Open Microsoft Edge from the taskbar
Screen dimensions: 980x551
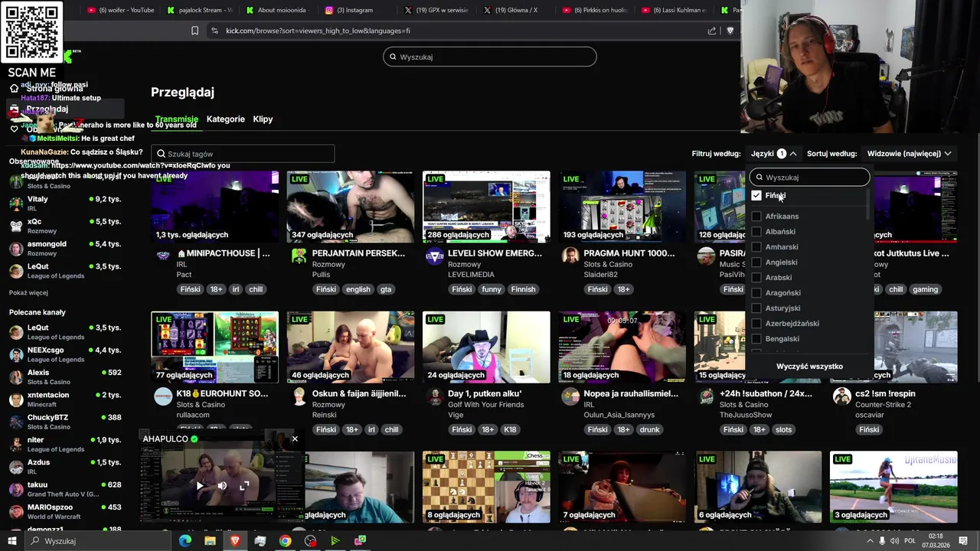click(185, 541)
